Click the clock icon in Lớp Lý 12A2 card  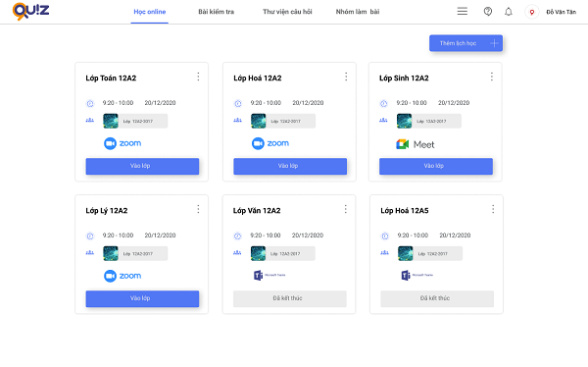click(90, 236)
